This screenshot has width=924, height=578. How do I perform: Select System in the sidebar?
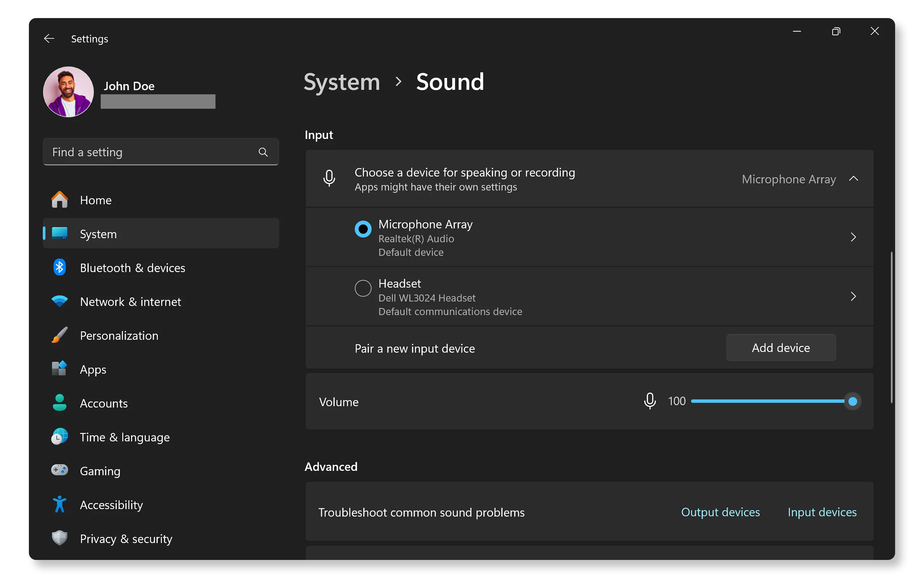161,234
